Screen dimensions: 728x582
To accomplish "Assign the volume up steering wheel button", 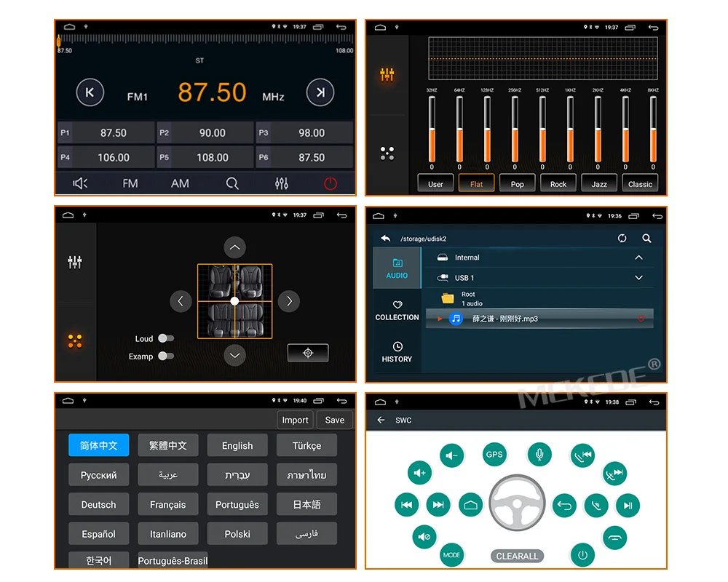I will [420, 473].
